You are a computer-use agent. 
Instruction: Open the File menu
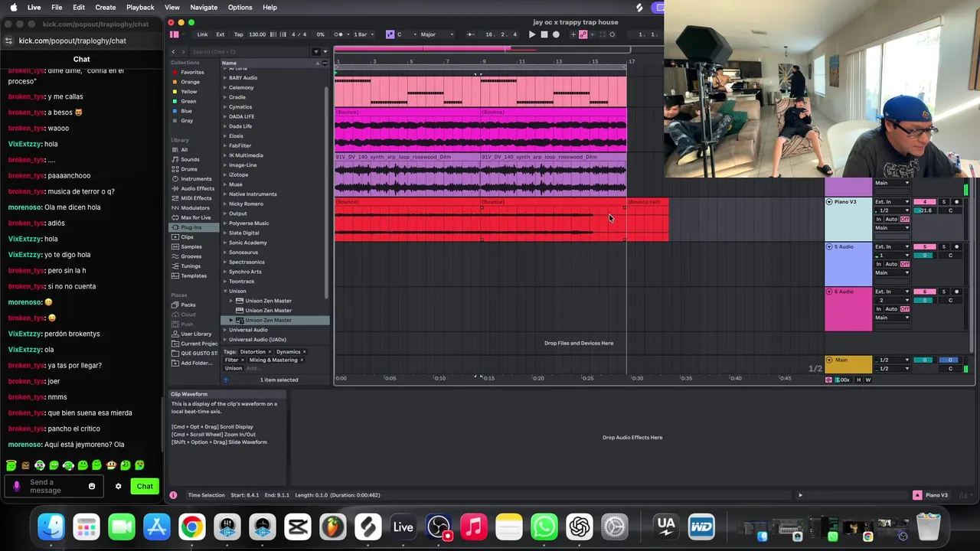point(57,7)
